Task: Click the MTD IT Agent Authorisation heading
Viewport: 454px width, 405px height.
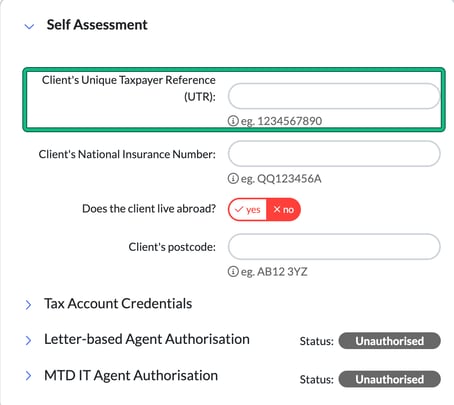Action: (x=131, y=376)
